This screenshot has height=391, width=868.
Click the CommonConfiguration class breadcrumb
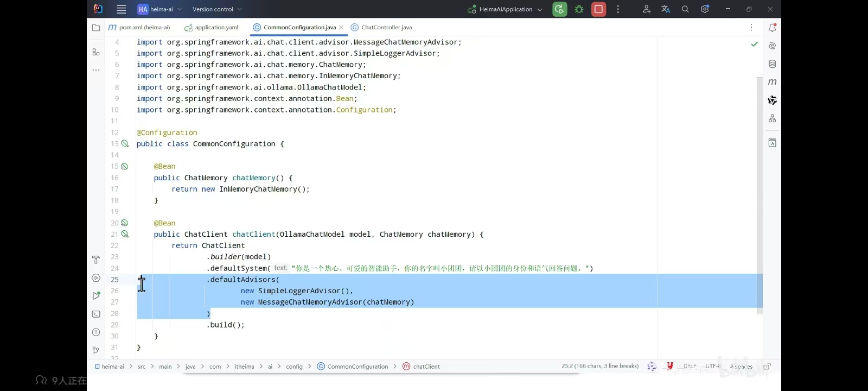click(353, 367)
